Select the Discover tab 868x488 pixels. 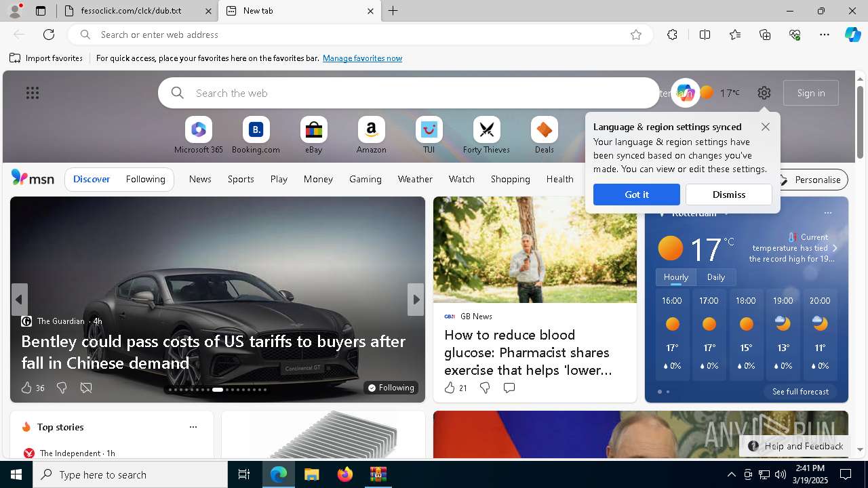[x=92, y=179]
